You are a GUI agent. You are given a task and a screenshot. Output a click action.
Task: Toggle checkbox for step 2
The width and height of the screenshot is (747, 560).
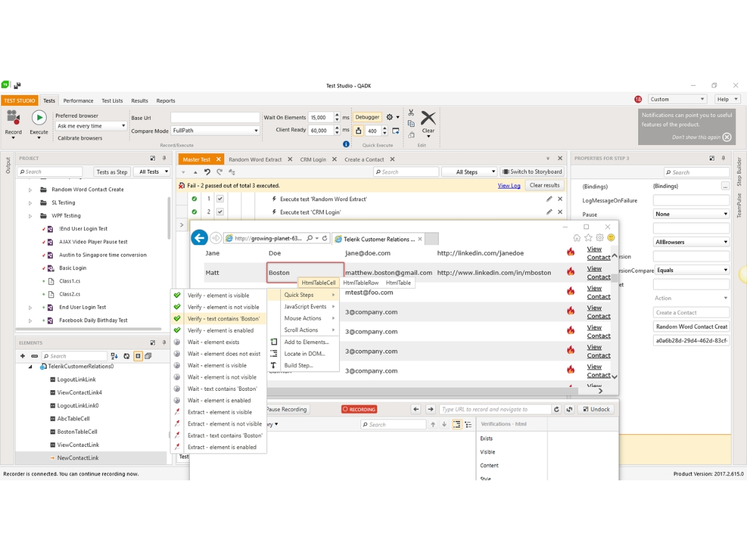pos(220,212)
